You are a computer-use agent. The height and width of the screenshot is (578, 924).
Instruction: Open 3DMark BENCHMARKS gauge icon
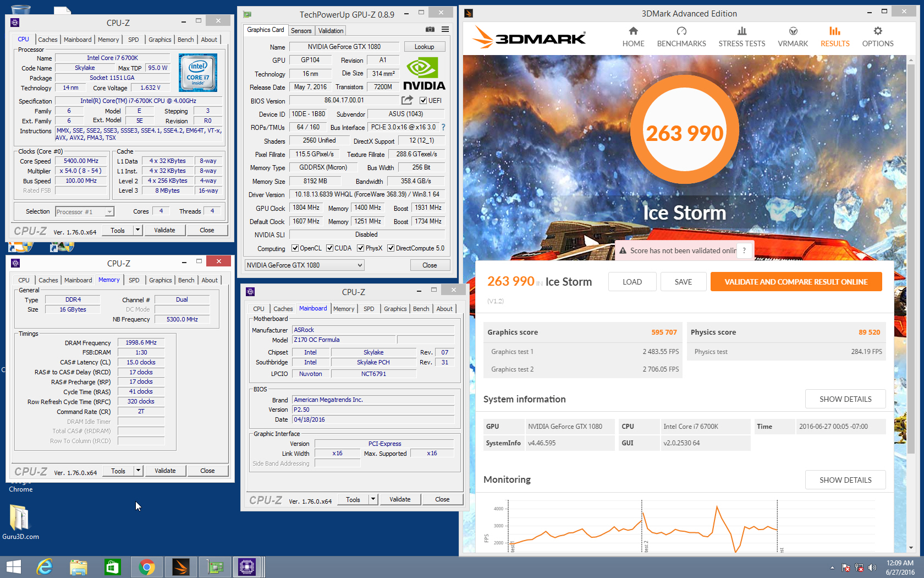pyautogui.click(x=681, y=31)
